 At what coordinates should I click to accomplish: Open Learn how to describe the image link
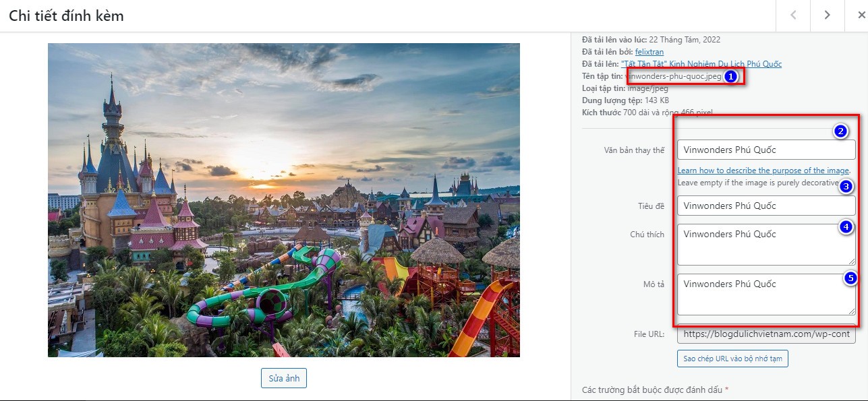pos(763,171)
